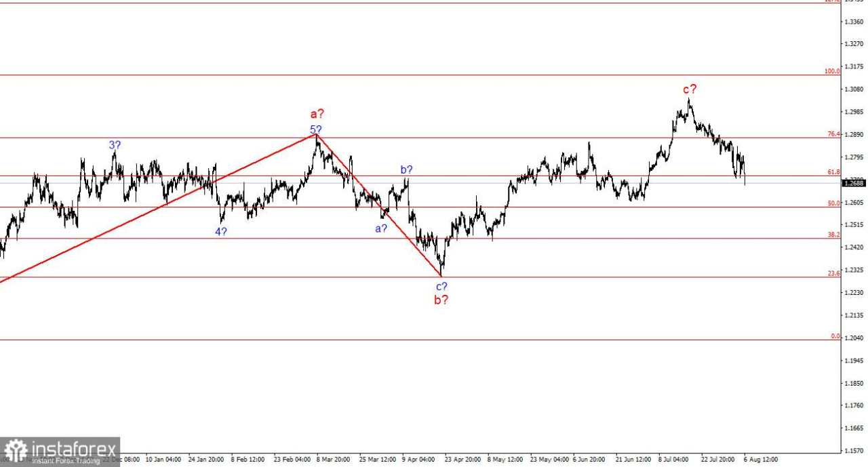Click the 1.2515 price axis value
The height and width of the screenshot is (467, 868).
(x=854, y=225)
